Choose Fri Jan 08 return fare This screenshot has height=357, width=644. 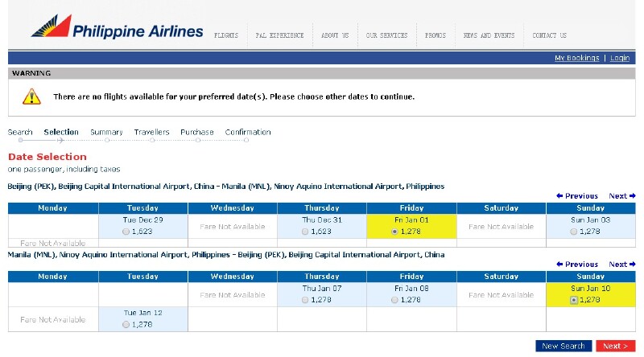coord(394,300)
